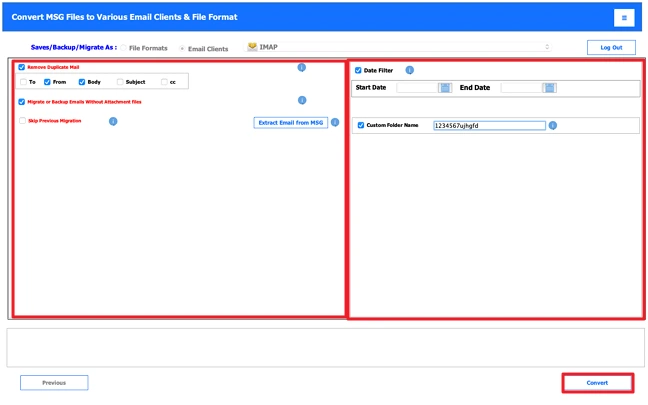Click Extract Email from MSG button
The image size is (648, 405).
[290, 122]
